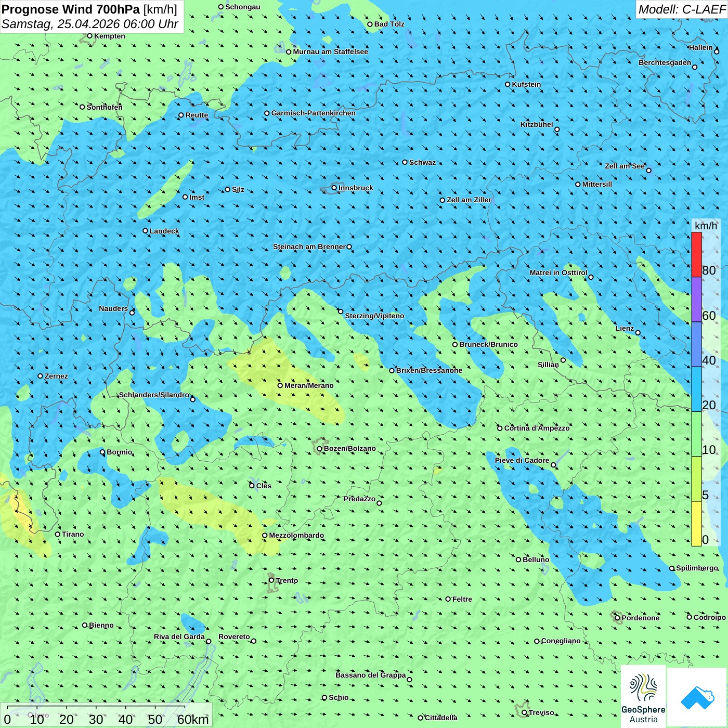Screen dimensions: 728x728
Task: Select the Kitzbühel city label
Action: pyautogui.click(x=537, y=124)
